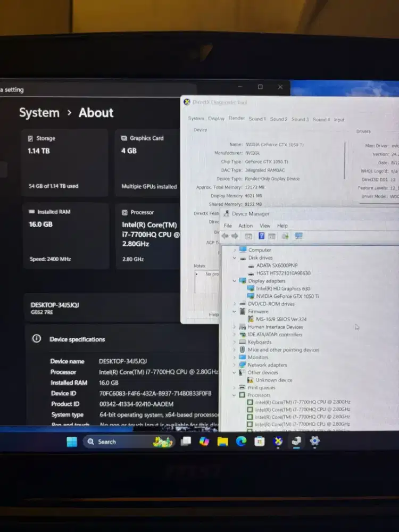Click the DirectX Diagnostic Tool title icon
Image resolution: width=399 pixels, height=532 pixels.
pos(187,102)
